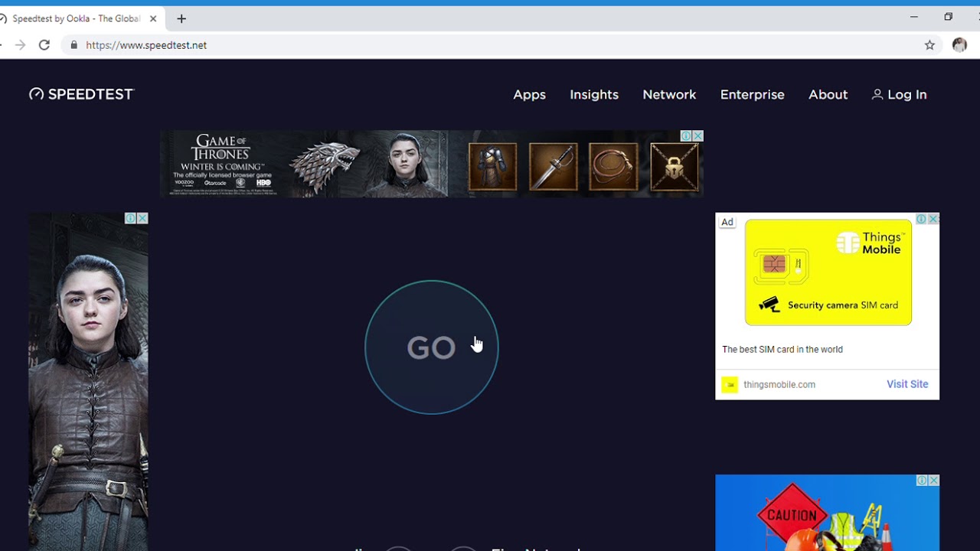Click the Security camera SIM card image
The image size is (980, 551).
828,272
